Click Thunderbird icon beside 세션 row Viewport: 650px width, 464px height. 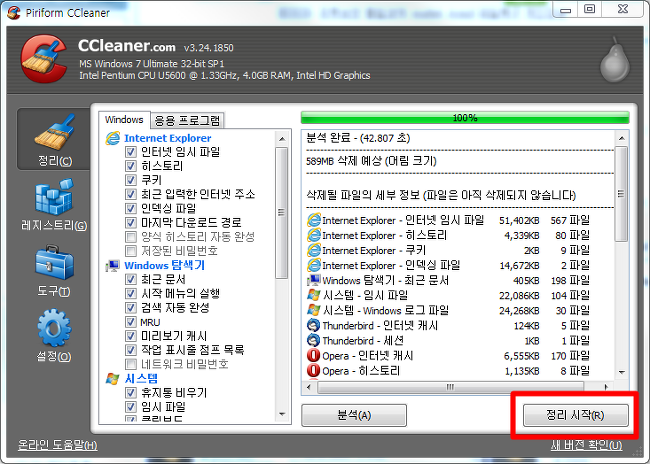314,340
